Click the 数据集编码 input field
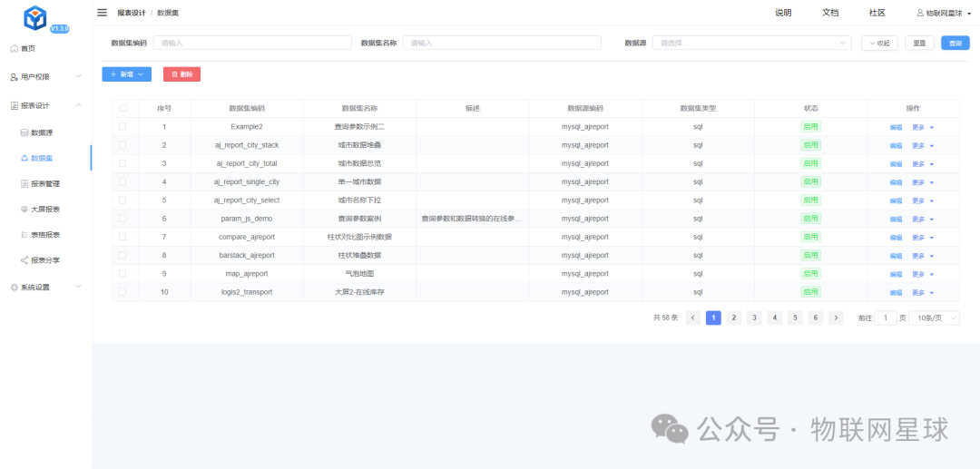980x469 pixels. tap(251, 43)
